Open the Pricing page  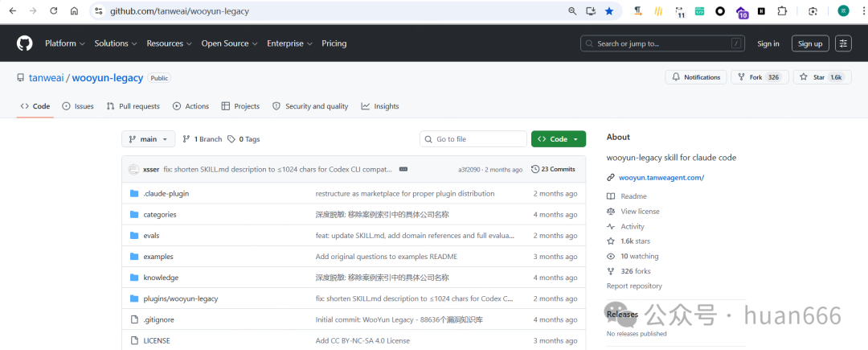(334, 43)
